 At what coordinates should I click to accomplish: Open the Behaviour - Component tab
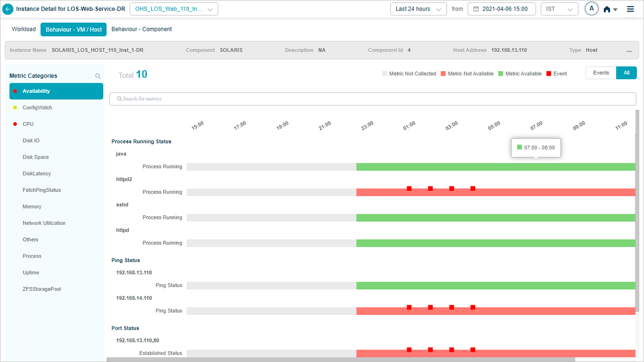[x=141, y=29]
